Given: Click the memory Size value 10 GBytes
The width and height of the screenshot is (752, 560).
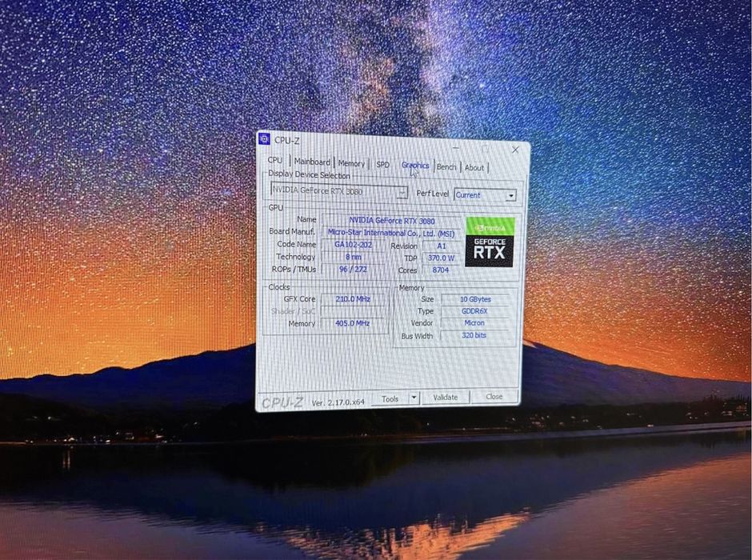Looking at the screenshot, I should pyautogui.click(x=475, y=299).
